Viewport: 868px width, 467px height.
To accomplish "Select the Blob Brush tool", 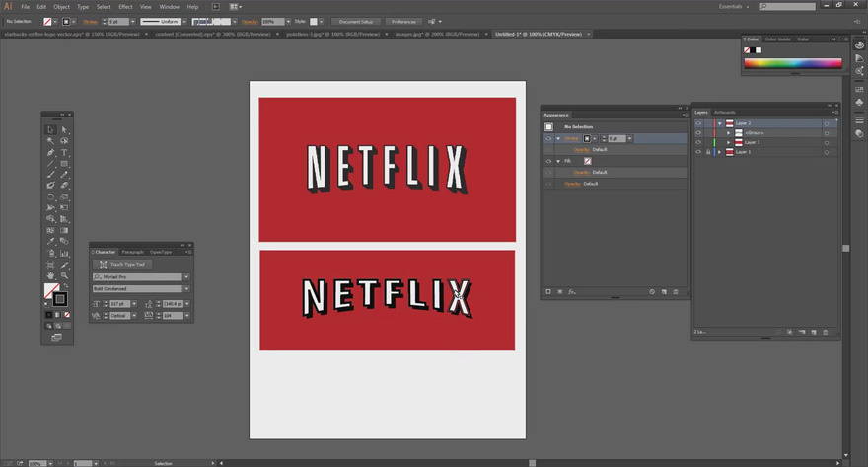I will (x=50, y=186).
